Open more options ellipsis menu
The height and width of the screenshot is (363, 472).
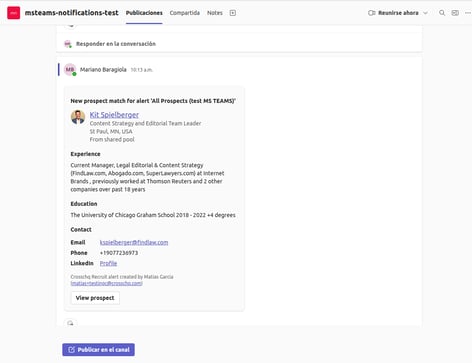[x=468, y=13]
